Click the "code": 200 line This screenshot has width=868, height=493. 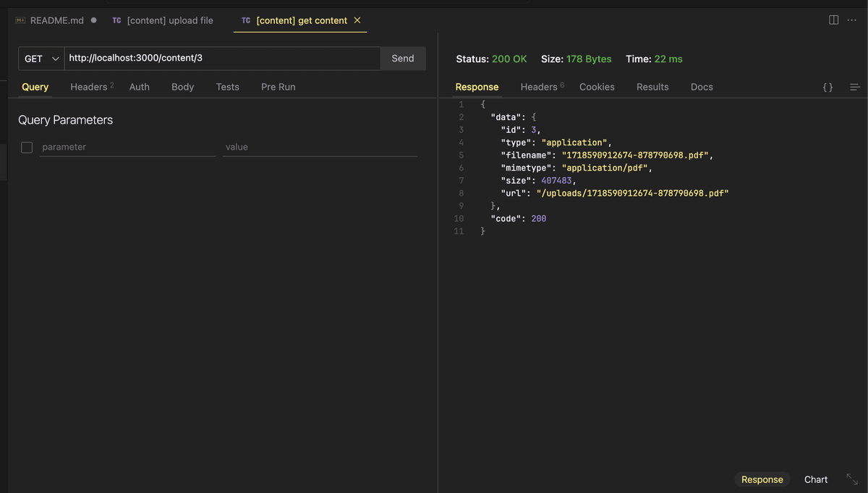tap(519, 218)
